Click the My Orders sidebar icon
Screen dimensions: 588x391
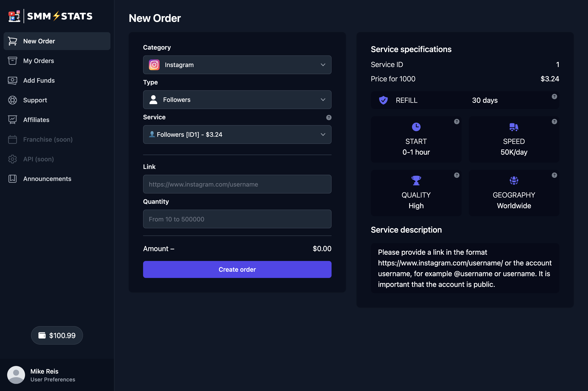pyautogui.click(x=13, y=61)
